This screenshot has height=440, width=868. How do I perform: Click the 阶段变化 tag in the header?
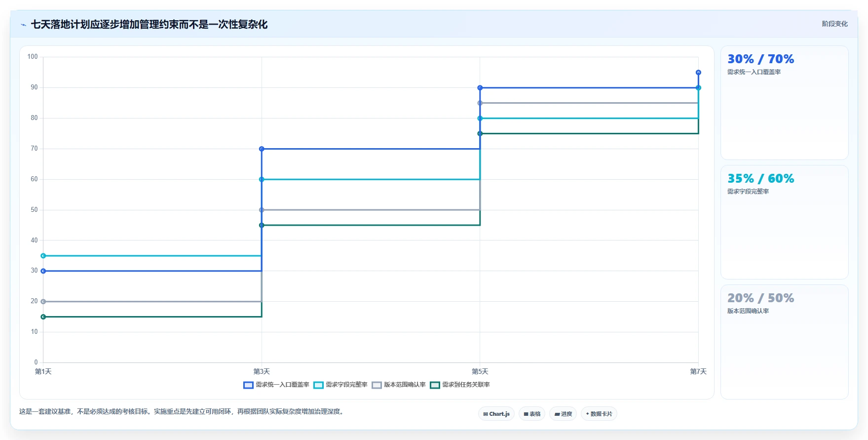tap(834, 24)
